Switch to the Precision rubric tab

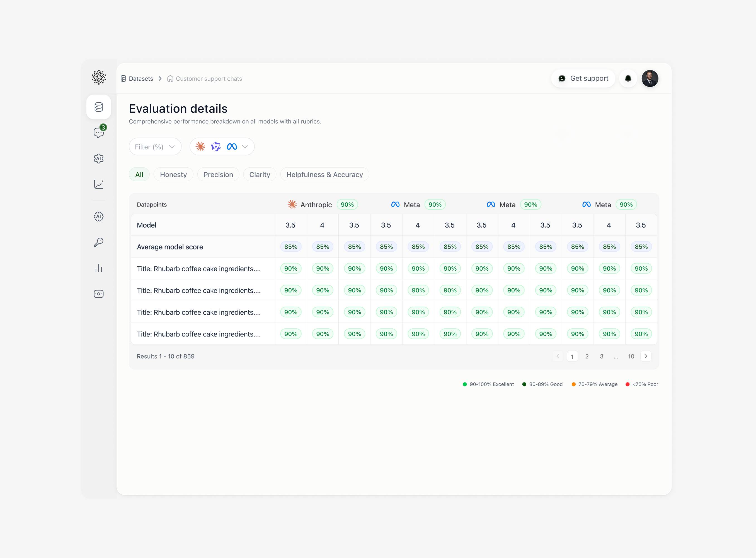[218, 175]
